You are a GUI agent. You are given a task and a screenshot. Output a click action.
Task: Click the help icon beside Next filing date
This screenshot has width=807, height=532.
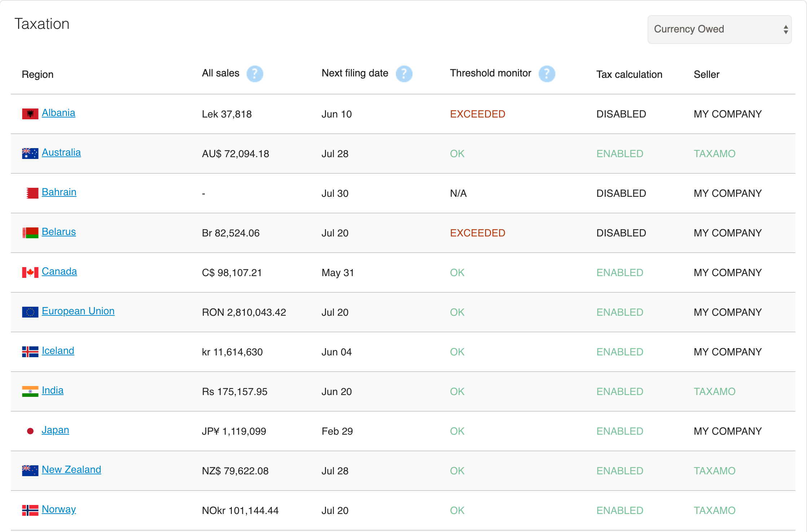404,74
